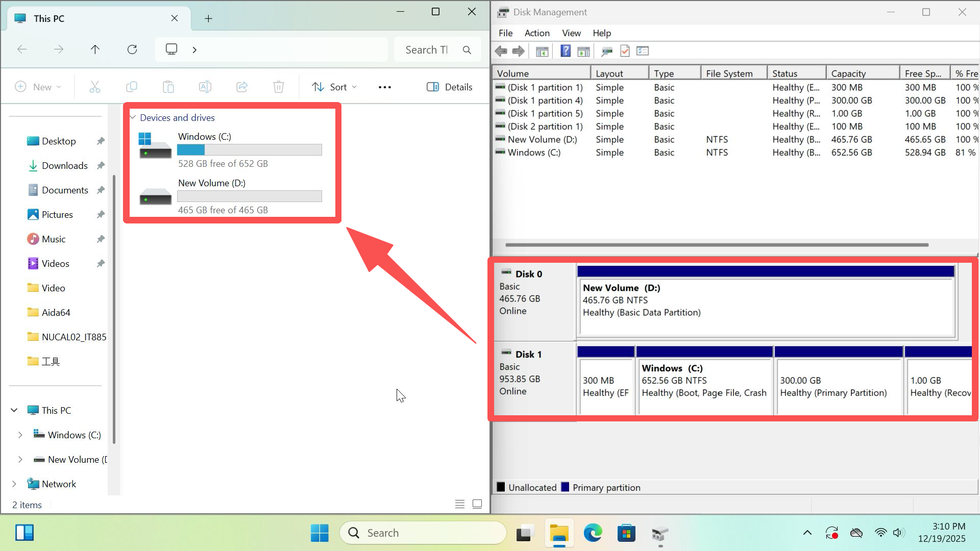Open the Sort dropdown menu
This screenshot has width=980, height=551.
tap(334, 87)
